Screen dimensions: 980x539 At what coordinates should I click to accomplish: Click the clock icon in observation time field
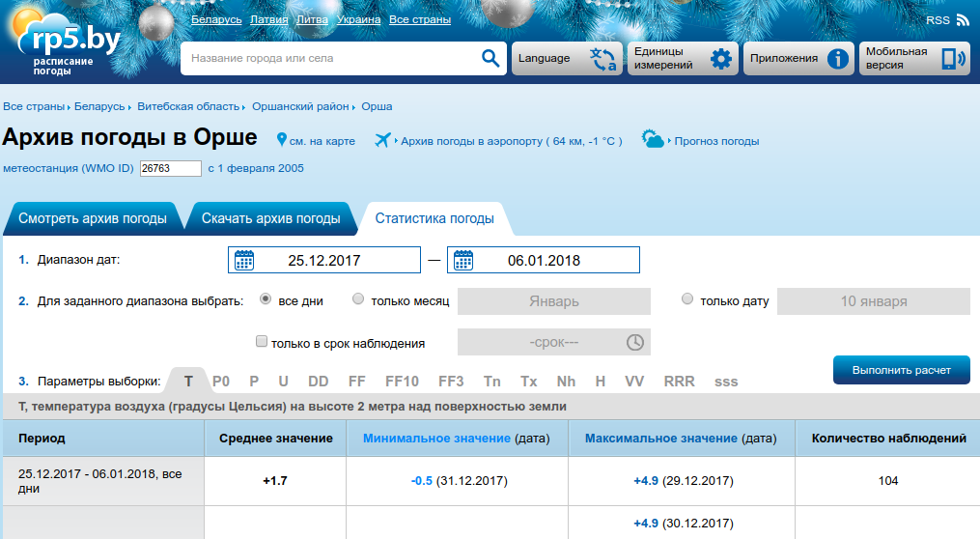pyautogui.click(x=634, y=342)
